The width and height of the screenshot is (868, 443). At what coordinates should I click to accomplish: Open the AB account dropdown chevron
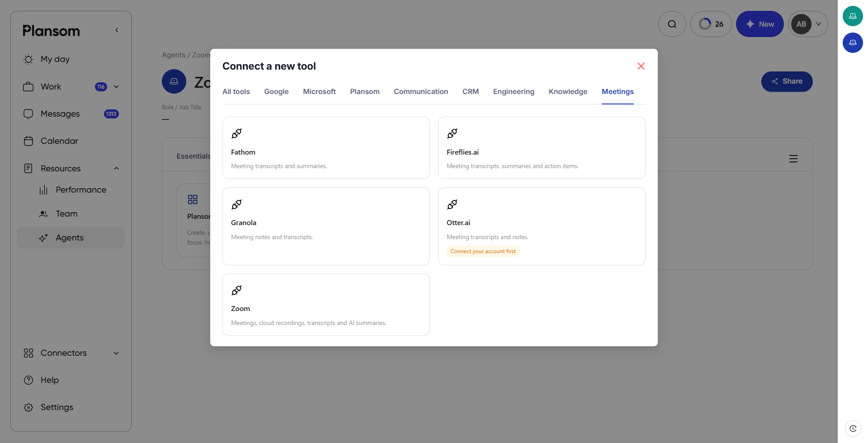(x=819, y=24)
